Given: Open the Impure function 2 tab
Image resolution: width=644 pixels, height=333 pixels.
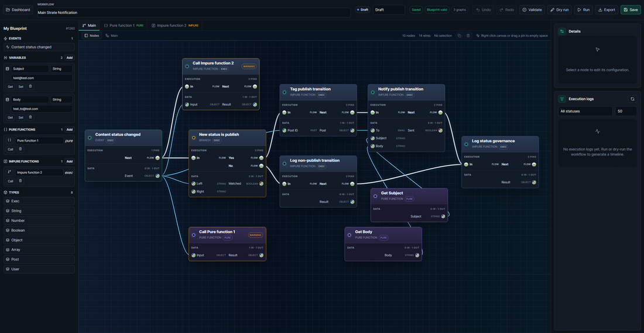Looking at the screenshot, I should click(x=174, y=25).
